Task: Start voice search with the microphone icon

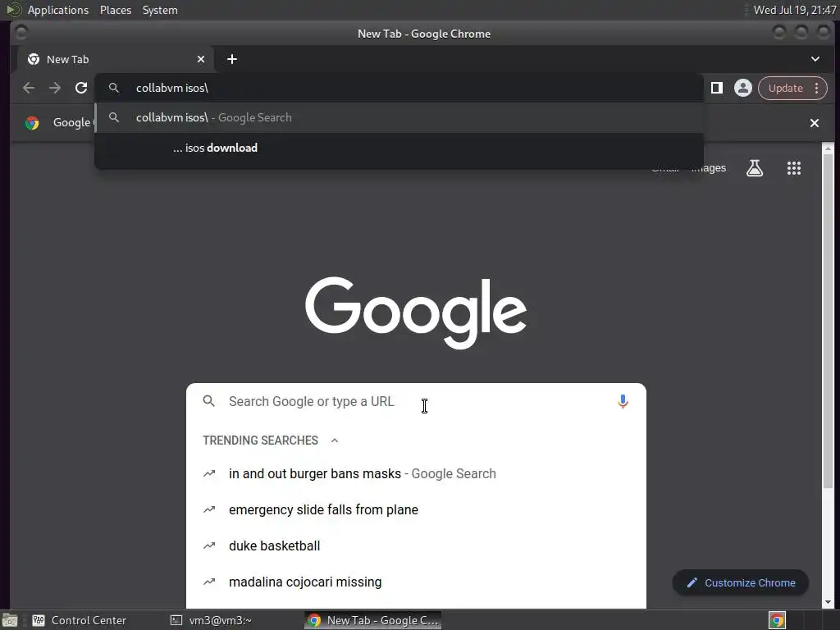Action: click(623, 401)
